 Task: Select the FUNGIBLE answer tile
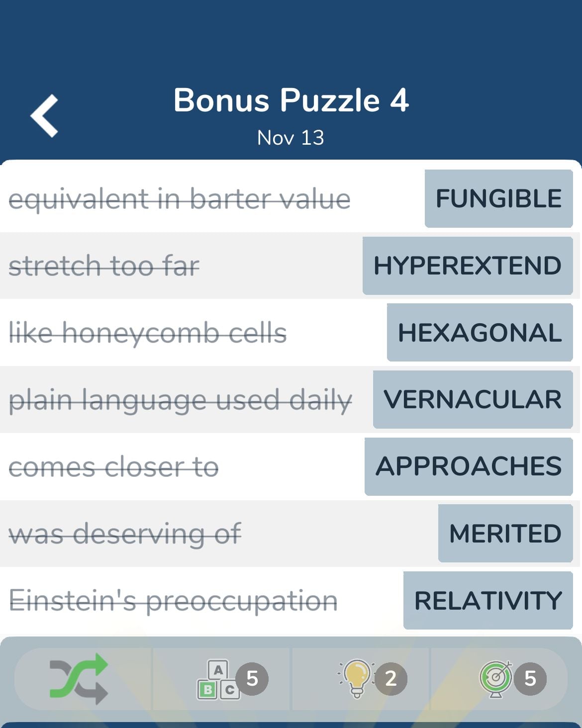click(x=498, y=198)
